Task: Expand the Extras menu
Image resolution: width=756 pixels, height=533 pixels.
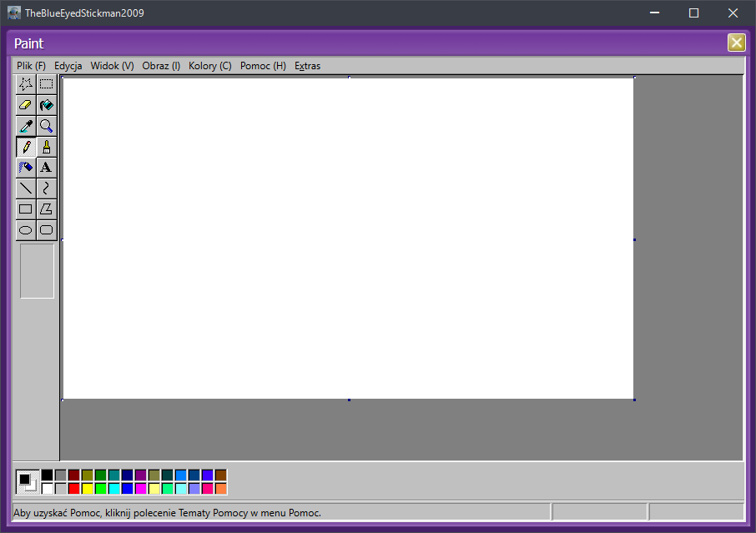Action: coord(307,66)
